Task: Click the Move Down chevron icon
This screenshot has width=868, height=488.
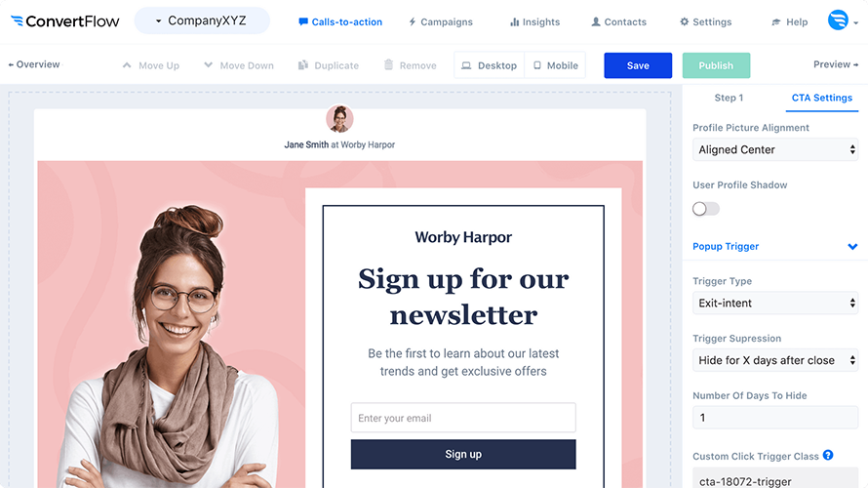Action: [x=208, y=64]
